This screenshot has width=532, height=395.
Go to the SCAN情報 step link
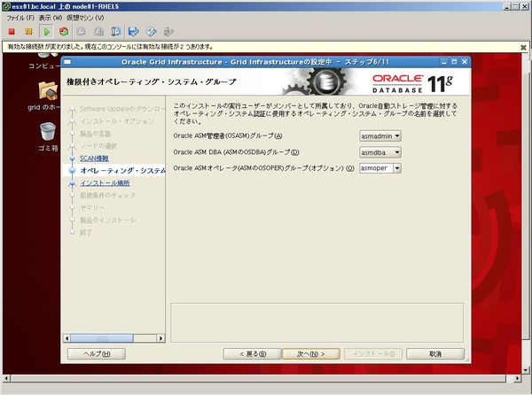click(94, 159)
